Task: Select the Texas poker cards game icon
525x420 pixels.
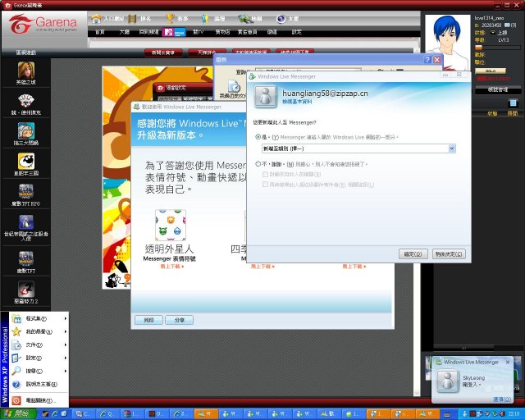Action: click(25, 101)
